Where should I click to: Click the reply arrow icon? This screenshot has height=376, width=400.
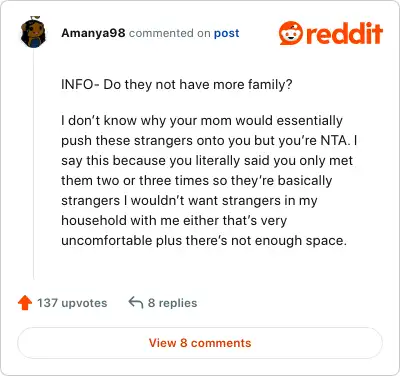tap(136, 303)
